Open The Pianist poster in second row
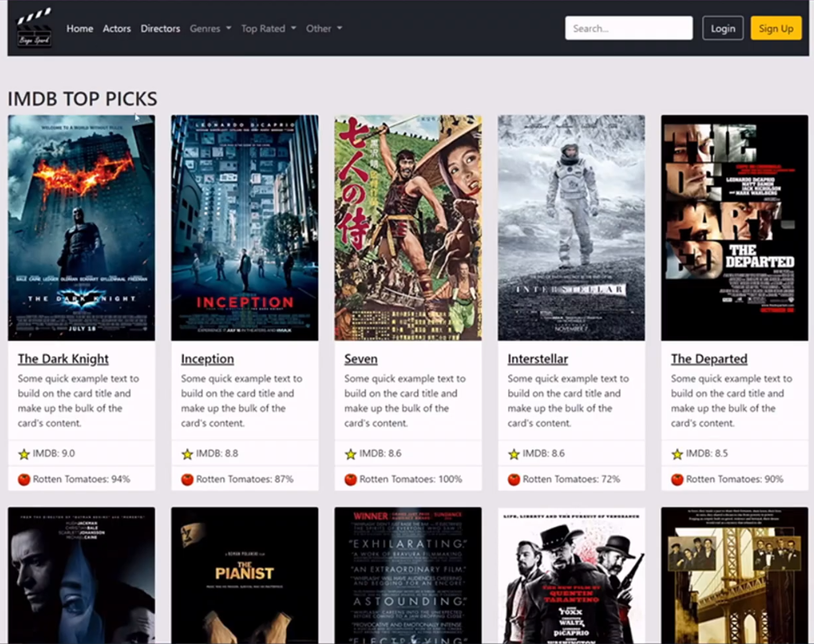 click(245, 575)
